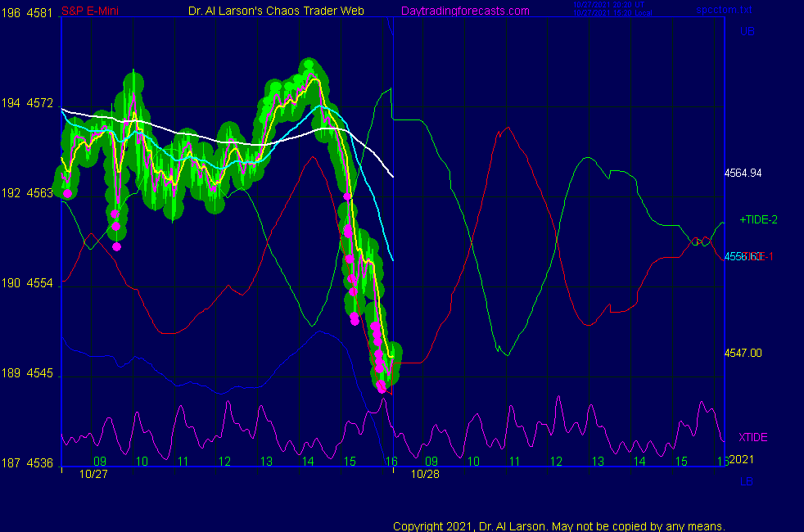The height and width of the screenshot is (532, 804).
Task: Click the '192 4563' price axis label
Action: pos(27,192)
